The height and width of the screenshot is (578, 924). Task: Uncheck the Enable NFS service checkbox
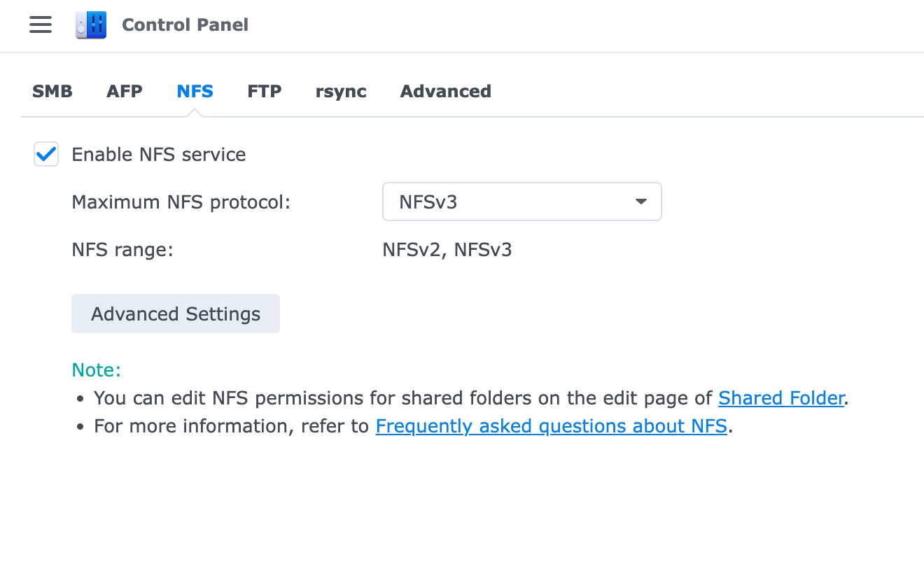[46, 154]
